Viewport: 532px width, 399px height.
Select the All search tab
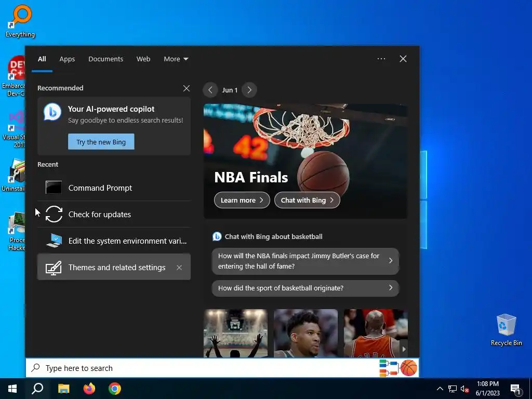[42, 59]
